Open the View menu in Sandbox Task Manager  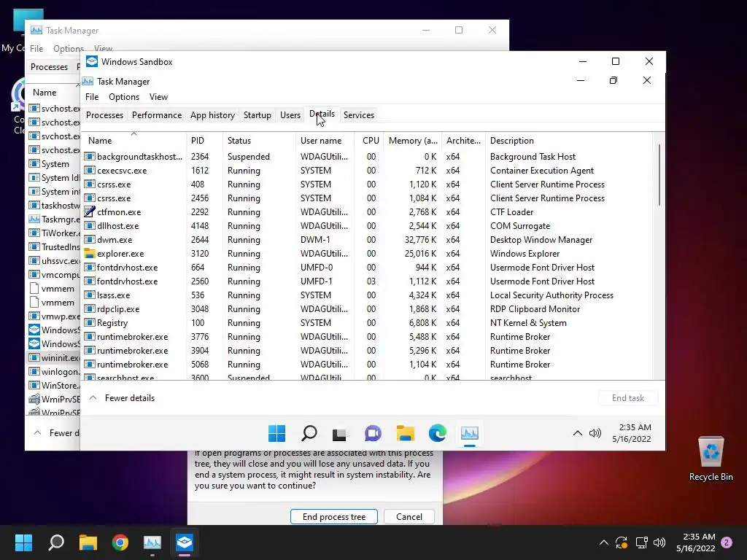158,97
